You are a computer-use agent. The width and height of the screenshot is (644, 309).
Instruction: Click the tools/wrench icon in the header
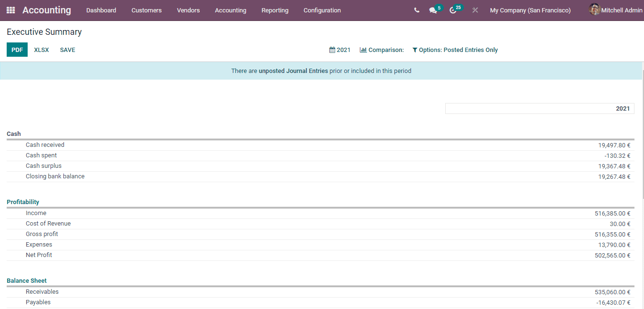pyautogui.click(x=475, y=10)
